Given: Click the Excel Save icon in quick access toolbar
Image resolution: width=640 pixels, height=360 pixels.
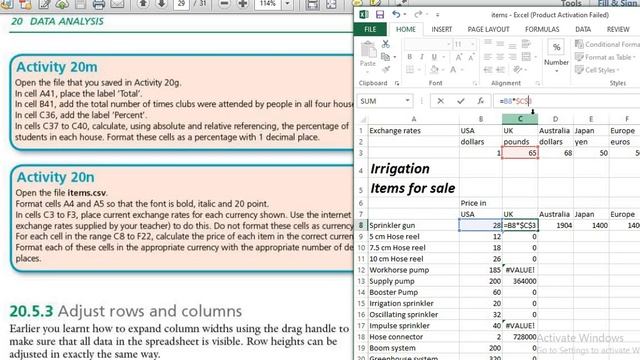Looking at the screenshot, I should (380, 15).
